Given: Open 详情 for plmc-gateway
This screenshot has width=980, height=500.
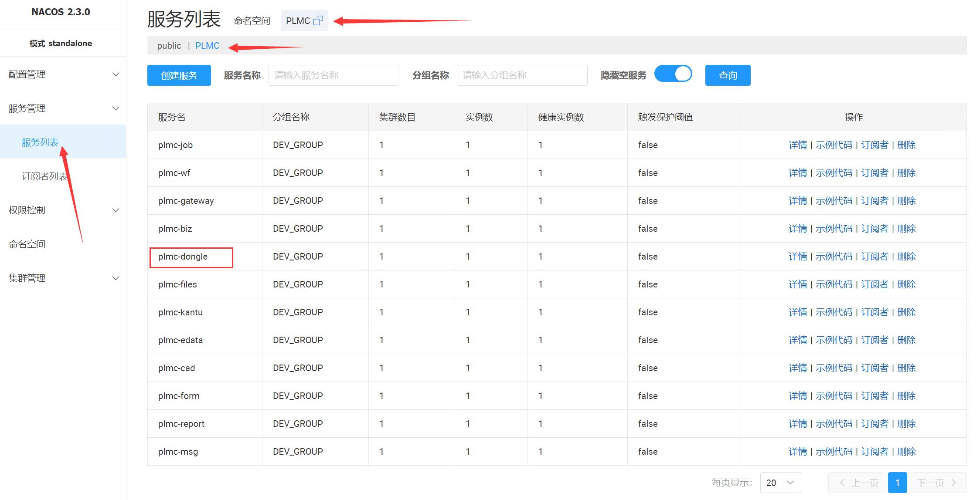Looking at the screenshot, I should (798, 201).
